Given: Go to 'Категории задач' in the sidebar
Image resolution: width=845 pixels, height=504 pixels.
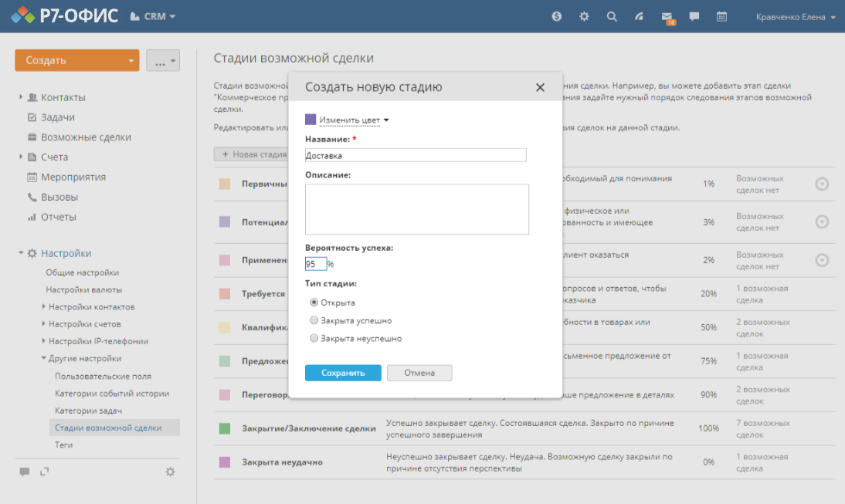Looking at the screenshot, I should [92, 410].
